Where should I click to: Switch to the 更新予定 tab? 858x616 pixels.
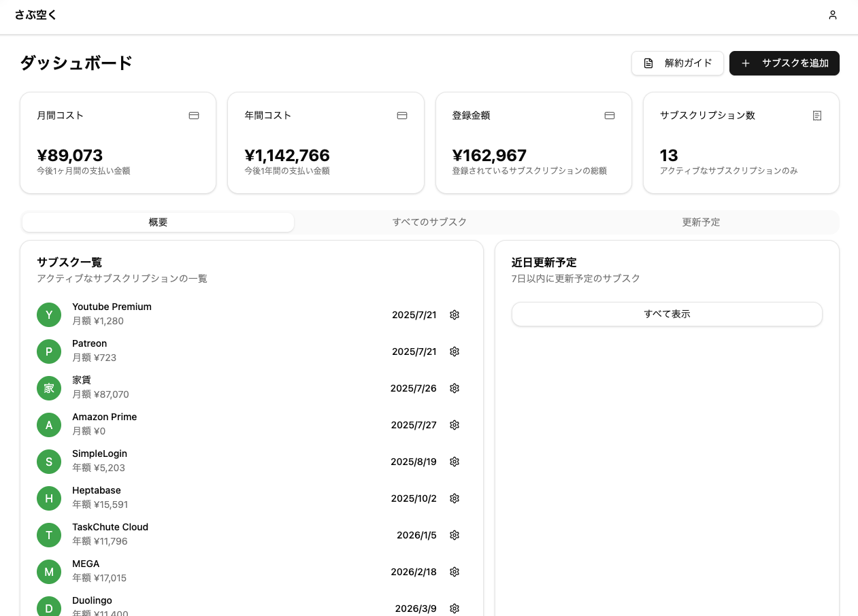[701, 222]
